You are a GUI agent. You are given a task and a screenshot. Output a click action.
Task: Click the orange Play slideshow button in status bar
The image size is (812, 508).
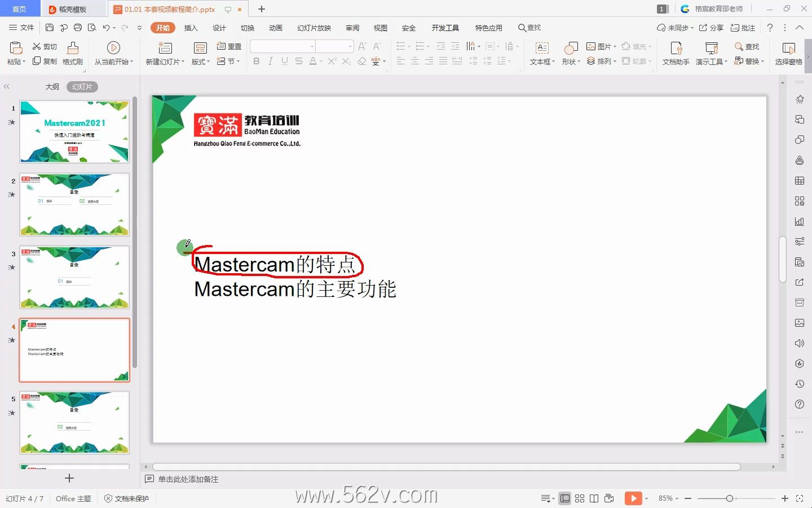coord(633,498)
